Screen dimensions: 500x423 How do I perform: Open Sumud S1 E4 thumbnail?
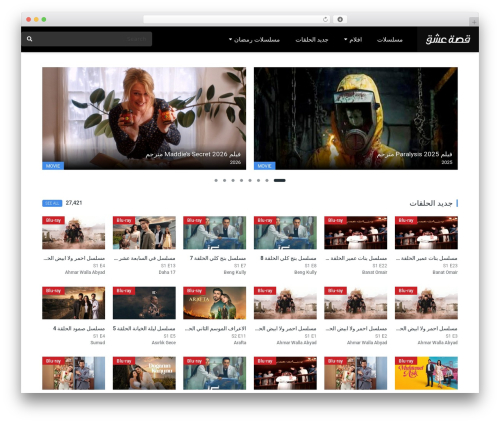tap(73, 303)
